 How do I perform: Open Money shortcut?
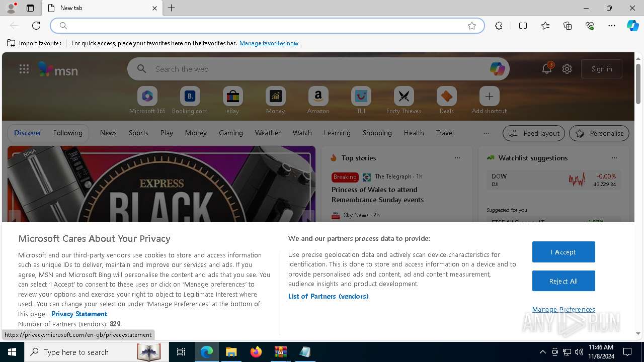(x=275, y=101)
